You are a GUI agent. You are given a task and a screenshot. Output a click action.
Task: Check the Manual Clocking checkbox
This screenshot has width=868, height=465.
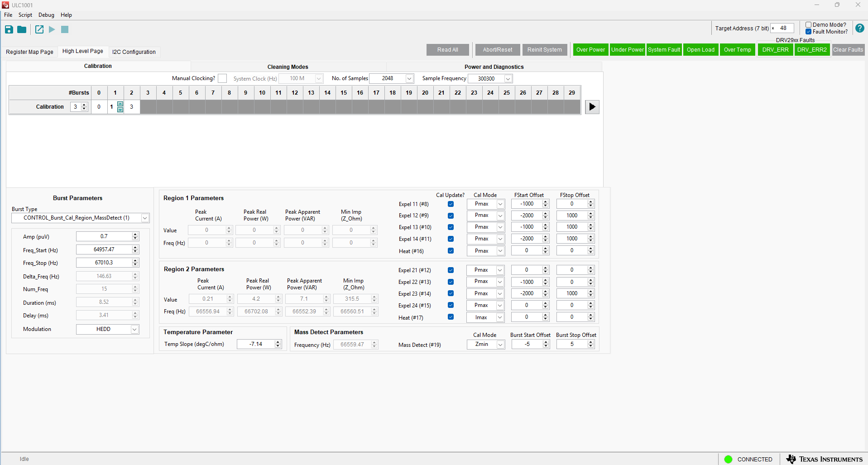point(222,78)
